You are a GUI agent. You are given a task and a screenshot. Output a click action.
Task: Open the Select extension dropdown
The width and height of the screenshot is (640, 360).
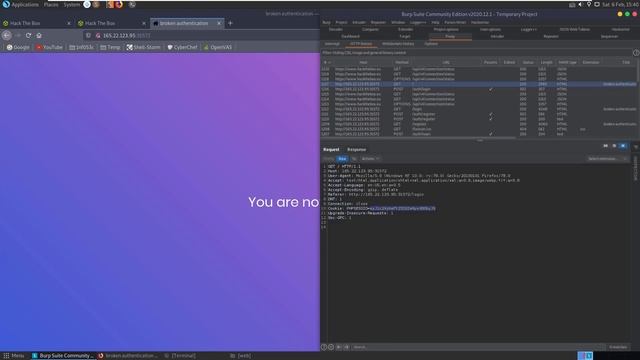pos(607,159)
